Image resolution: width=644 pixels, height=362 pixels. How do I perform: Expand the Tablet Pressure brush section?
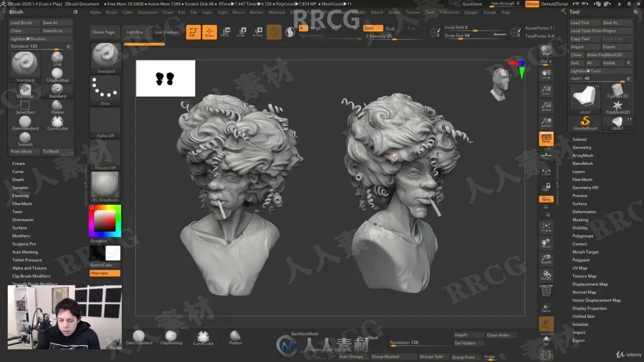click(x=27, y=260)
